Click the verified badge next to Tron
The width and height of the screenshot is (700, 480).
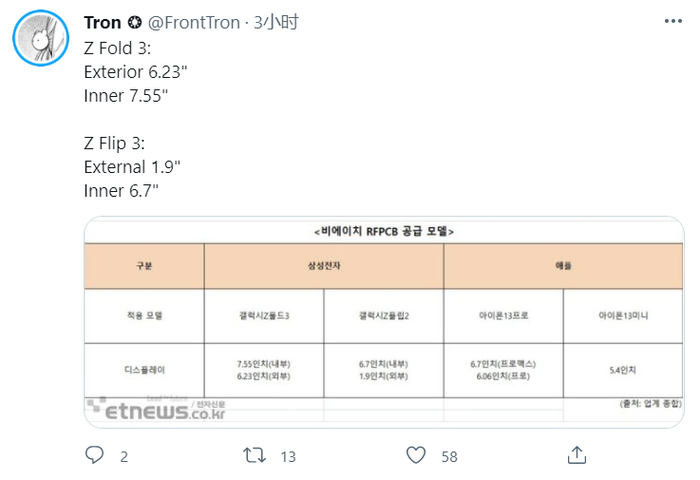(x=136, y=22)
